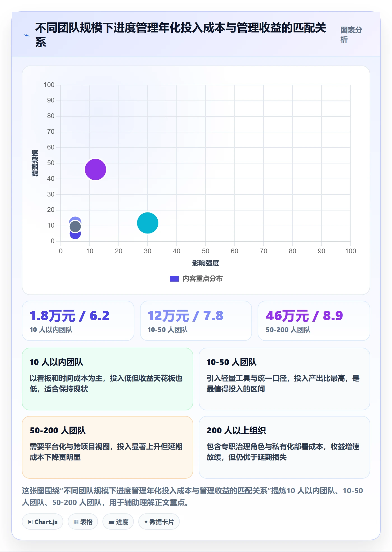Screen dimensions: 392x552
Task: Select the 数据卡片 tag
Action: (159, 522)
